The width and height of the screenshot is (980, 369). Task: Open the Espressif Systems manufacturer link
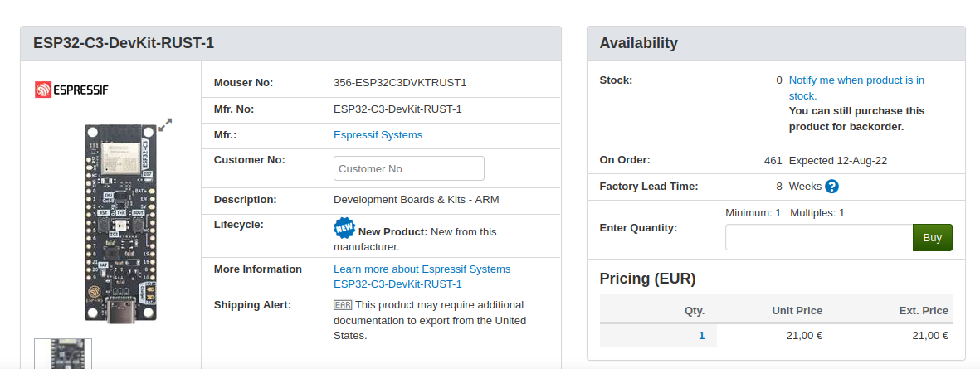tap(378, 135)
